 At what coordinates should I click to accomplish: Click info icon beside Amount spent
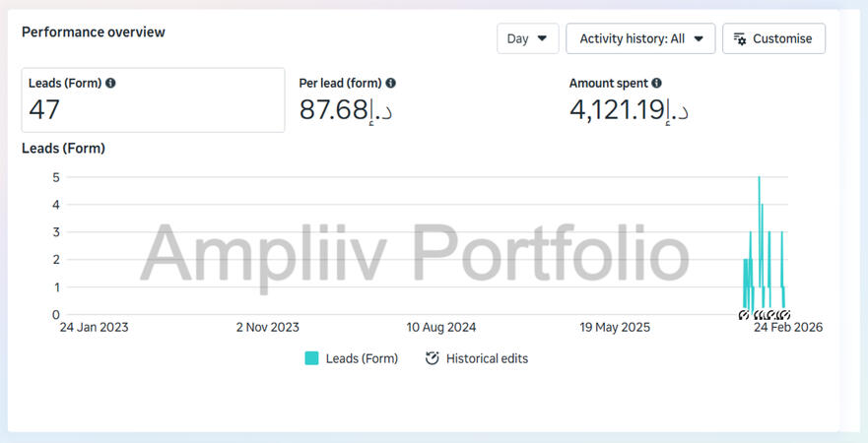pos(656,84)
